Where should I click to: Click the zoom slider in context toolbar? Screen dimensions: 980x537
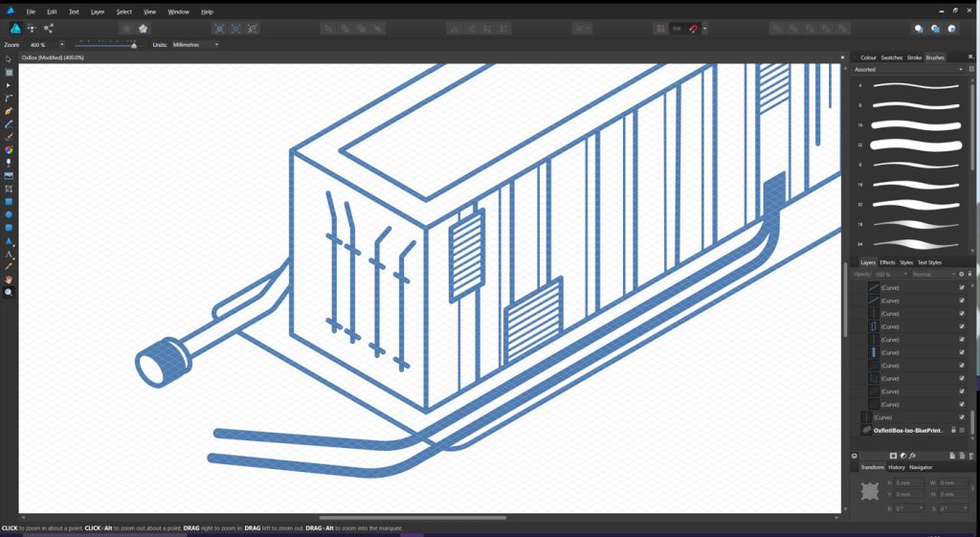tap(105, 45)
